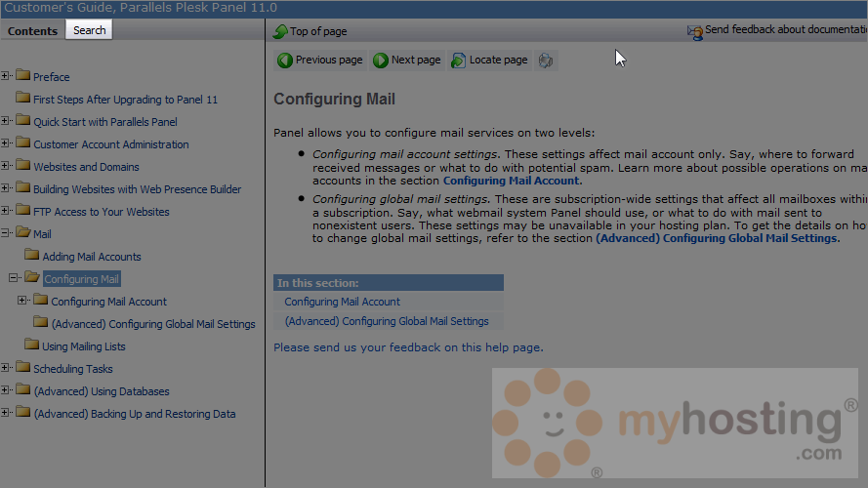Open Quick Start with Parallels Panel topic
This screenshot has width=868, height=488.
pos(105,122)
